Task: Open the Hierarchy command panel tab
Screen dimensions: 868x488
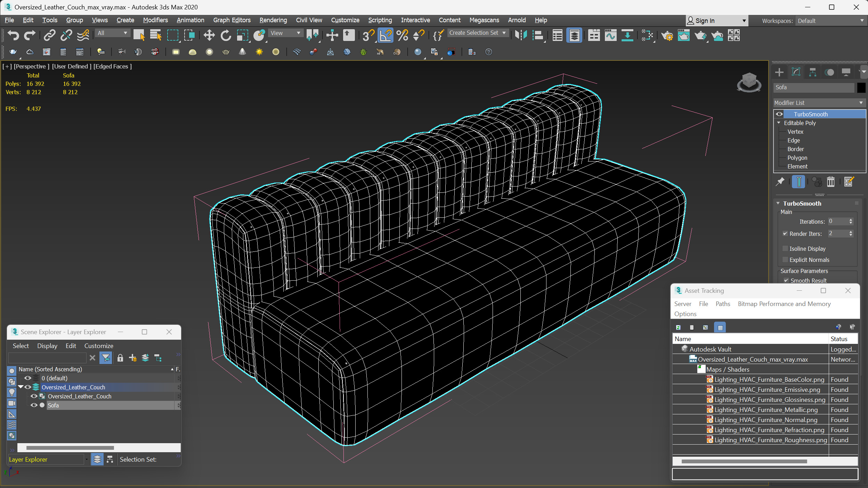Action: click(812, 72)
